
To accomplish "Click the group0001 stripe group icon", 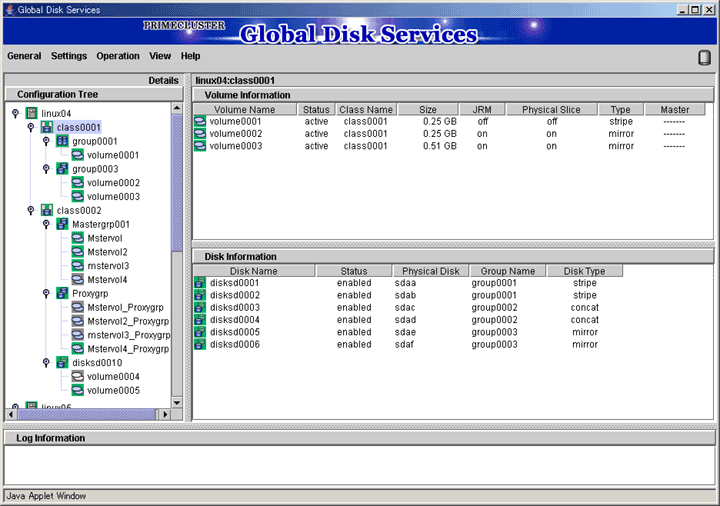I will point(62,141).
